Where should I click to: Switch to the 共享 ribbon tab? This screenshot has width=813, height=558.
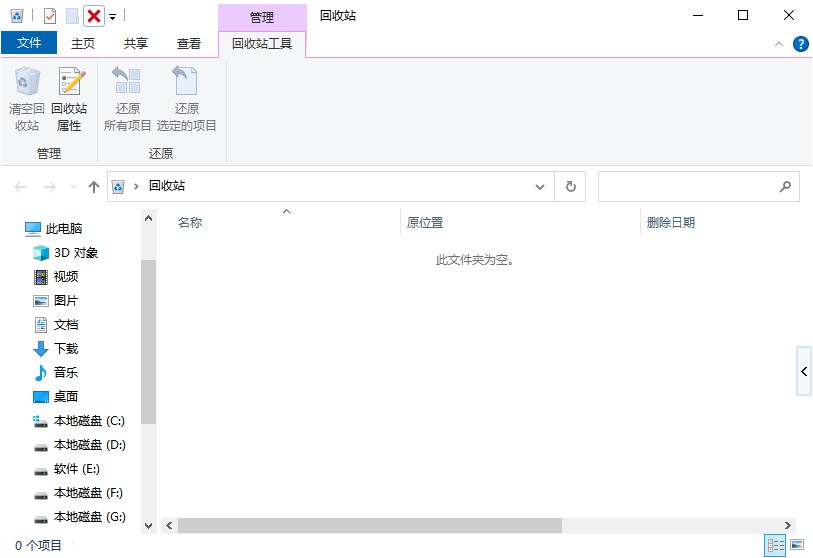click(136, 44)
